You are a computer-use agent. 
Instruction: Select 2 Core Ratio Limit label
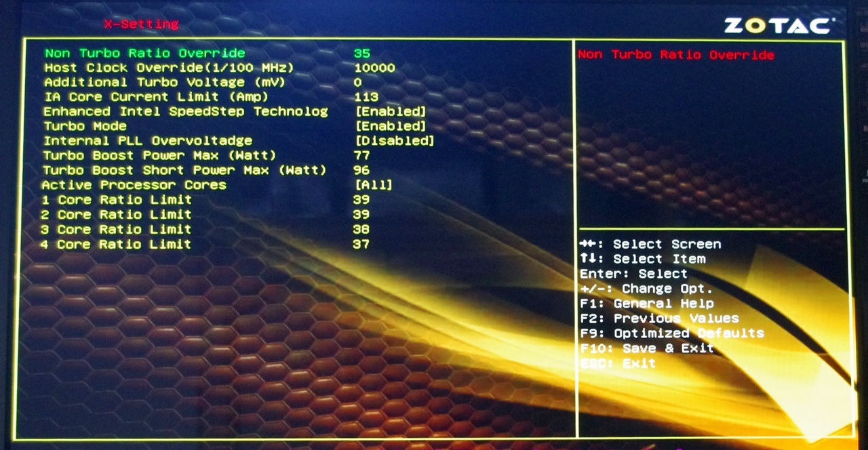pyautogui.click(x=116, y=215)
